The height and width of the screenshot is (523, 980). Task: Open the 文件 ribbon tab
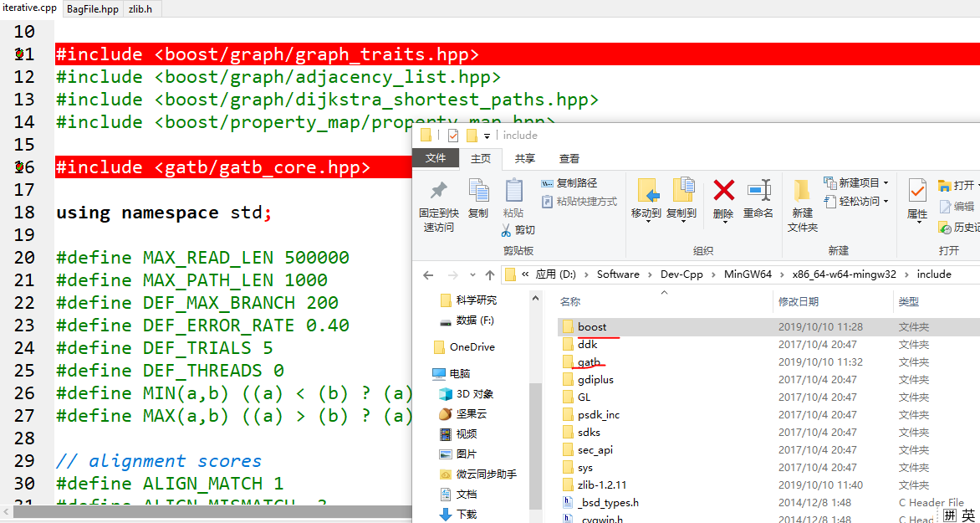click(x=436, y=158)
